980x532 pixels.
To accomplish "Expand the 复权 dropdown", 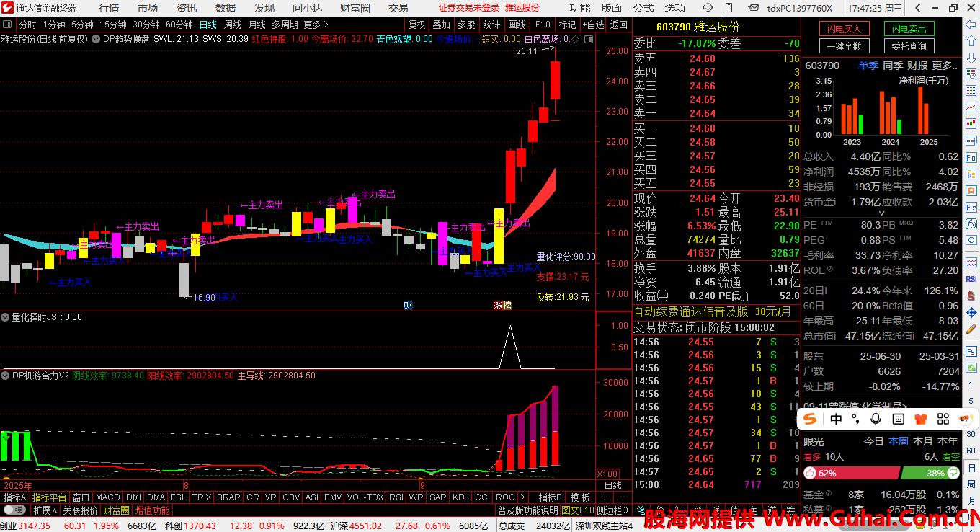I will (416, 25).
